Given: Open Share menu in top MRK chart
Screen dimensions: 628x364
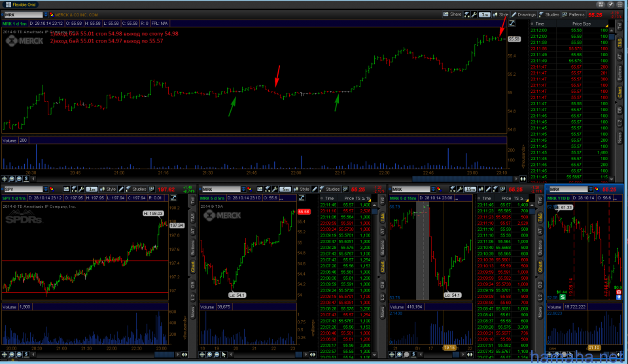Looking at the screenshot, I should coord(452,15).
